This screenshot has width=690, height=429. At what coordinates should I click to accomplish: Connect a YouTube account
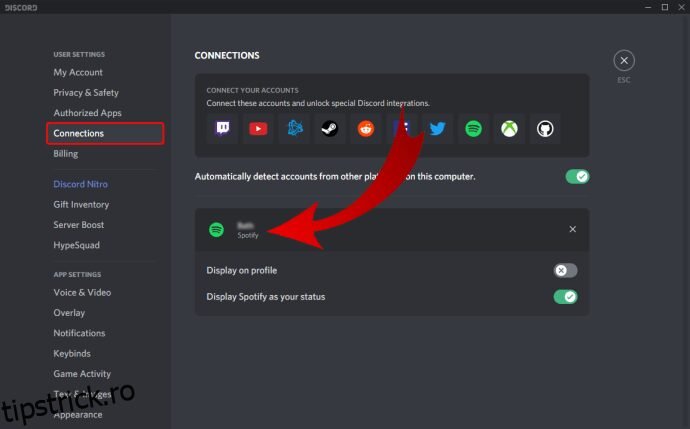point(258,128)
